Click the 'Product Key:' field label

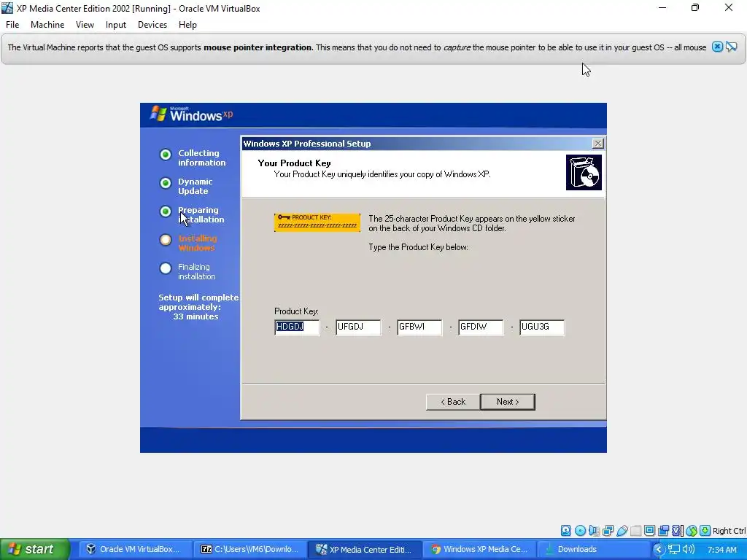pyautogui.click(x=296, y=311)
